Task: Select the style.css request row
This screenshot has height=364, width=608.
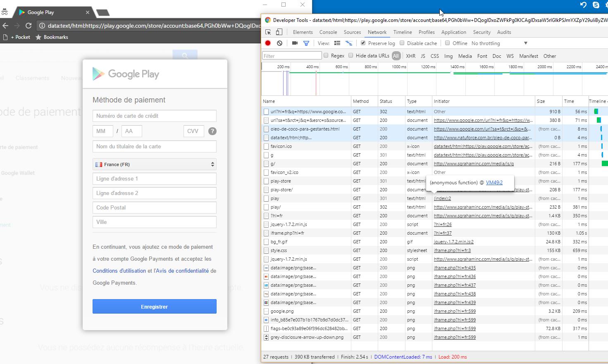Action: click(434, 250)
